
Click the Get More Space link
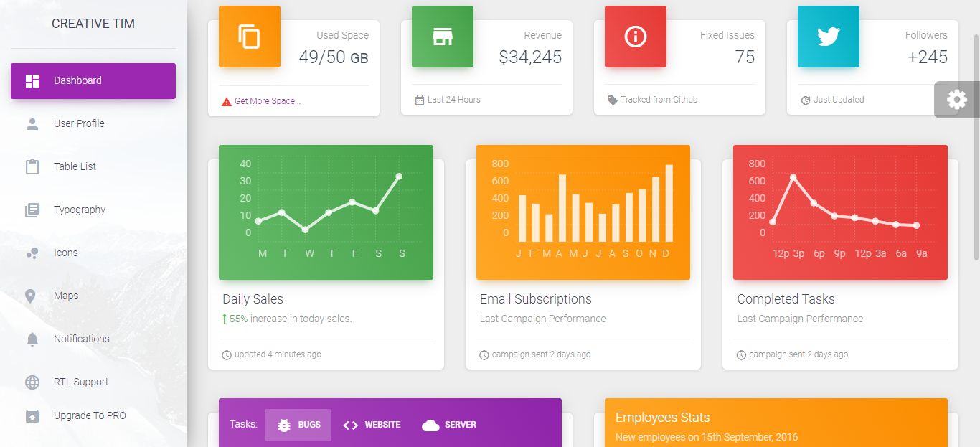coord(268,101)
